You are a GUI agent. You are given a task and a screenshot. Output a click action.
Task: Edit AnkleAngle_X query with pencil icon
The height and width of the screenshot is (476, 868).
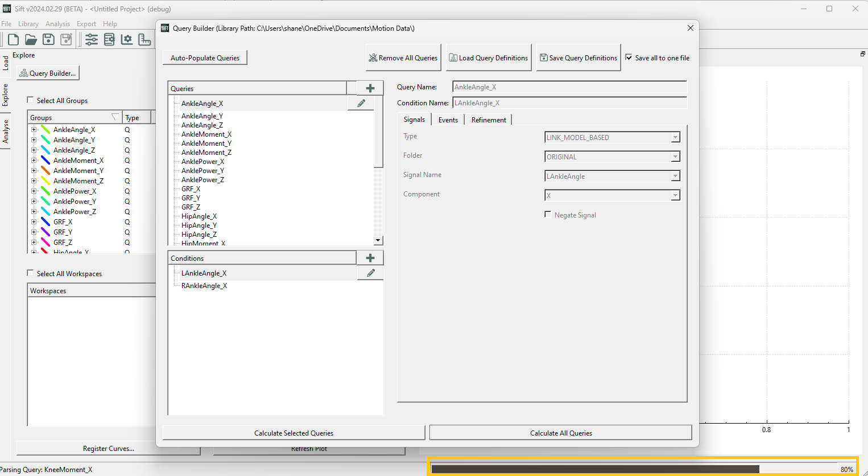[x=361, y=103]
